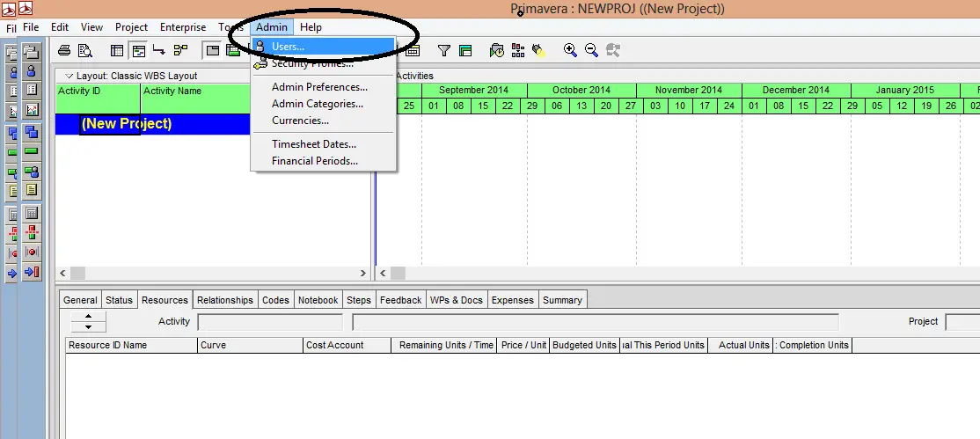
Task: Switch to the Gantt Chart view icon
Action: point(139,51)
